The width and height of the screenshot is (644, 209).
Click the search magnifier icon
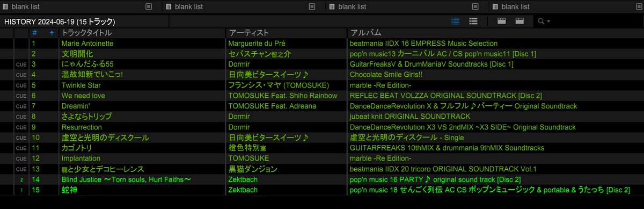(541, 21)
